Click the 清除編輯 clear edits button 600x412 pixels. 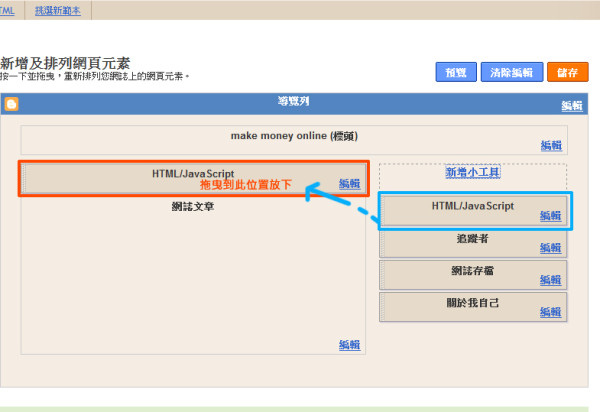click(x=512, y=72)
